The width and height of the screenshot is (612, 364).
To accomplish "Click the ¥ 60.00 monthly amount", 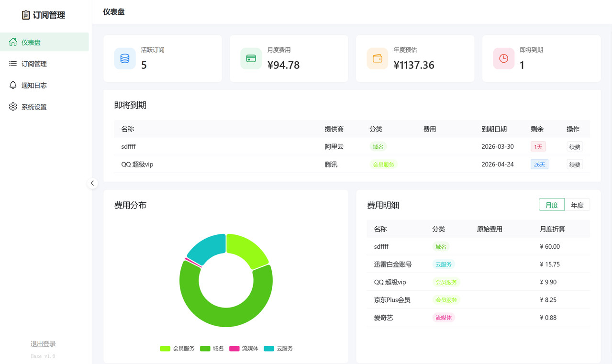I will [550, 247].
